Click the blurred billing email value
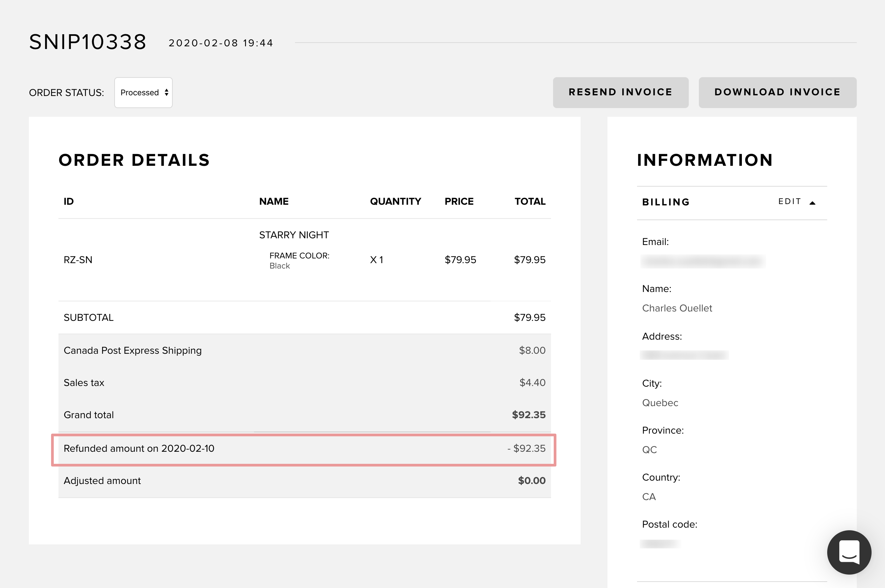Image resolution: width=885 pixels, height=588 pixels. pyautogui.click(x=703, y=261)
